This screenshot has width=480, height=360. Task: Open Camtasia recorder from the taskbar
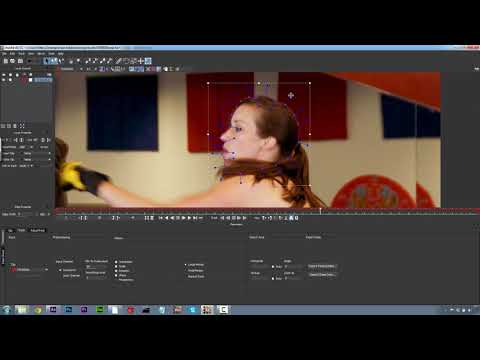coord(223,310)
